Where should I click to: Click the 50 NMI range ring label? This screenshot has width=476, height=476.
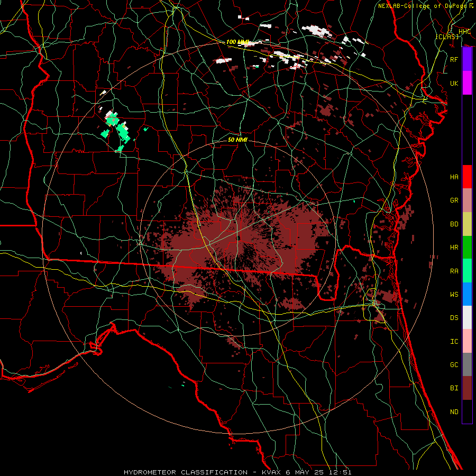coord(237,140)
